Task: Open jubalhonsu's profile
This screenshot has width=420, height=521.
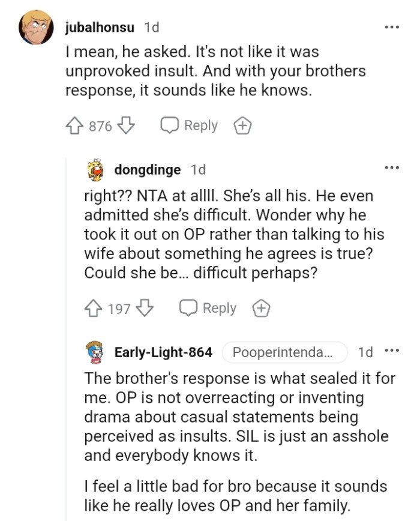Action: click(100, 26)
